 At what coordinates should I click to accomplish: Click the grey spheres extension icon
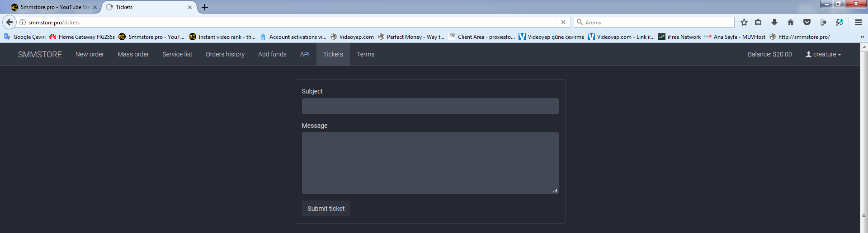coord(823,22)
